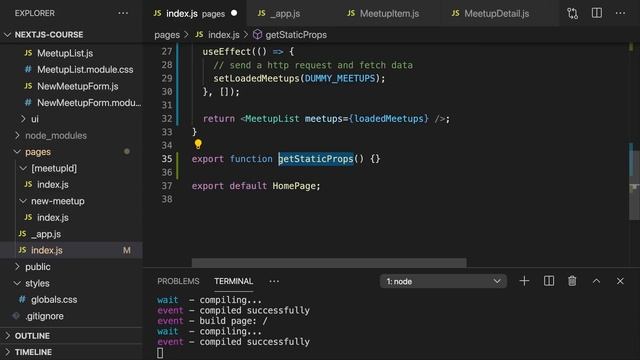Image resolution: width=640 pixels, height=360 pixels.
Task: Create a new terminal with plus icon
Action: click(524, 281)
